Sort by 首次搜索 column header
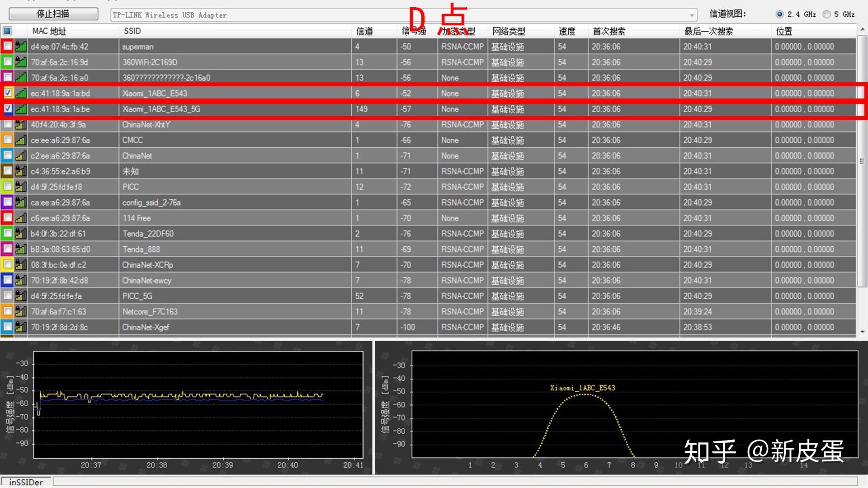868x488 pixels. [x=634, y=31]
